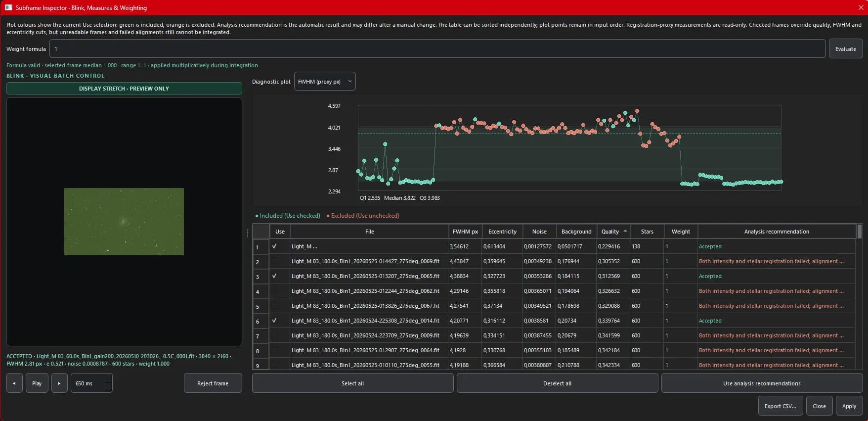This screenshot has height=421, width=868.
Task: Sort table by Noise column
Action: 539,232
